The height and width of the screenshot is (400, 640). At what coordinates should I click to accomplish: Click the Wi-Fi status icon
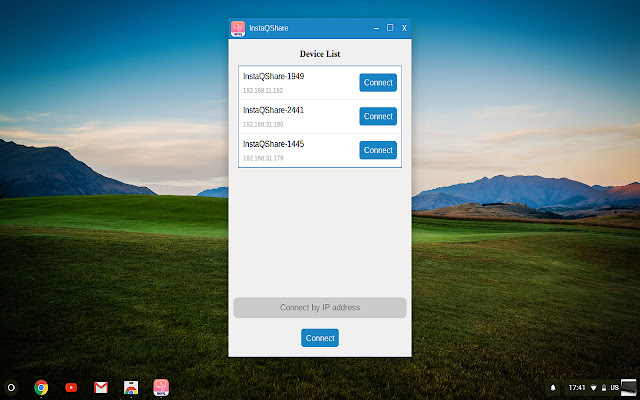tap(594, 387)
